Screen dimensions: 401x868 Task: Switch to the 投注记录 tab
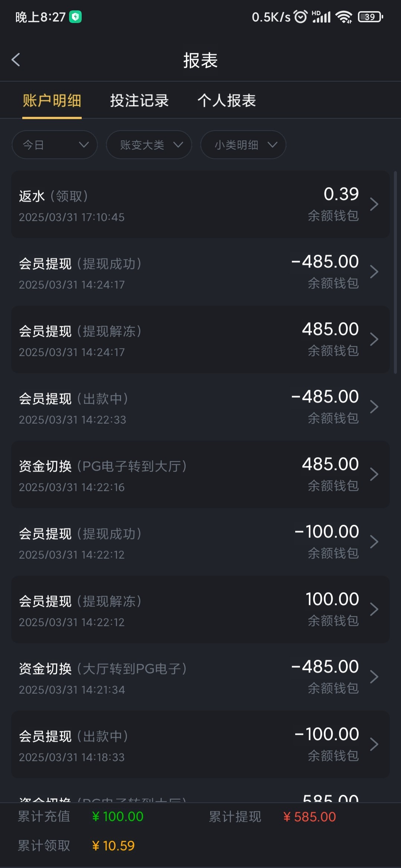tap(139, 101)
